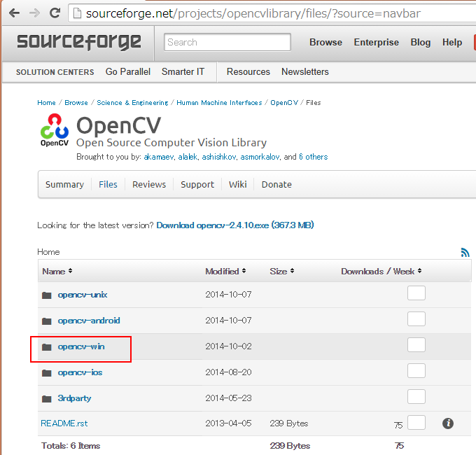Click the downloads box in opencv-android row
Image resolution: width=476 pixels, height=455 pixels.
click(416, 318)
